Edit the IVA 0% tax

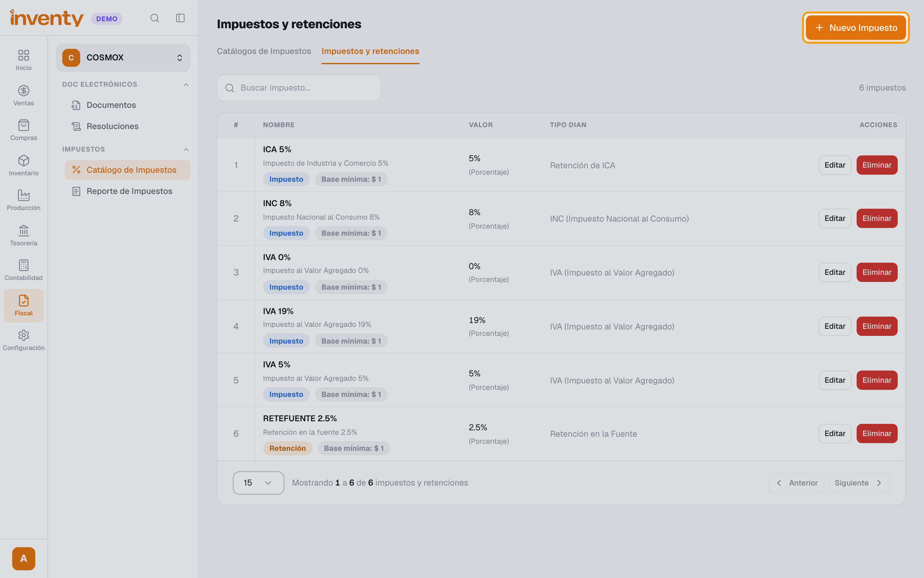click(835, 272)
